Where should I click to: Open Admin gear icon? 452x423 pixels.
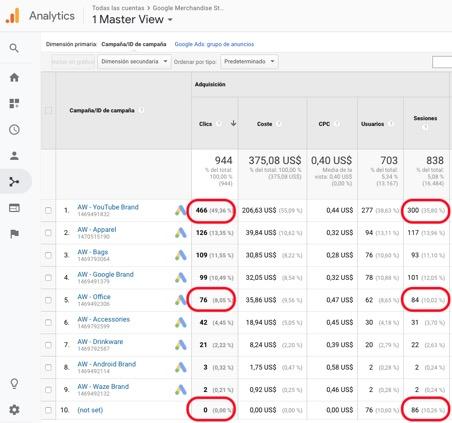coord(14,410)
